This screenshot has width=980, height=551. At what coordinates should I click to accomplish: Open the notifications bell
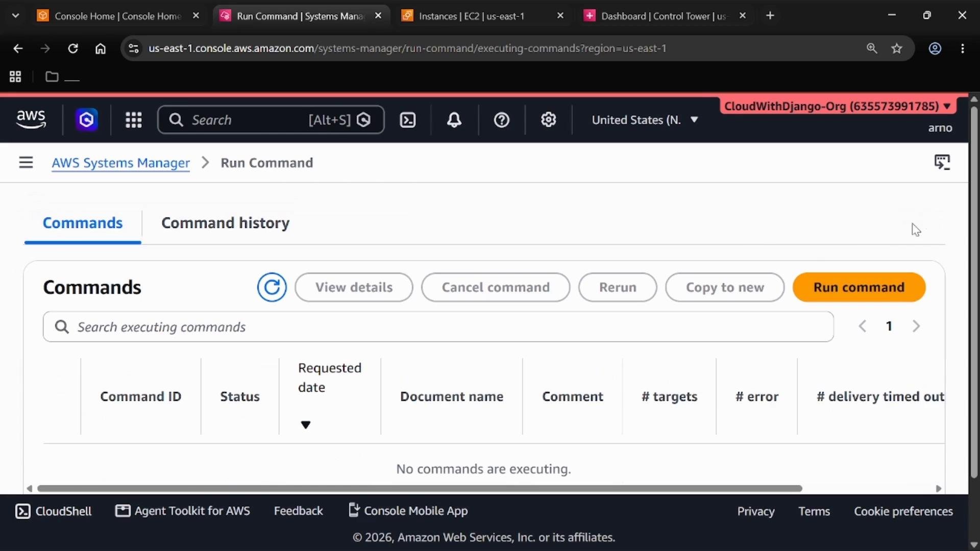pos(454,120)
